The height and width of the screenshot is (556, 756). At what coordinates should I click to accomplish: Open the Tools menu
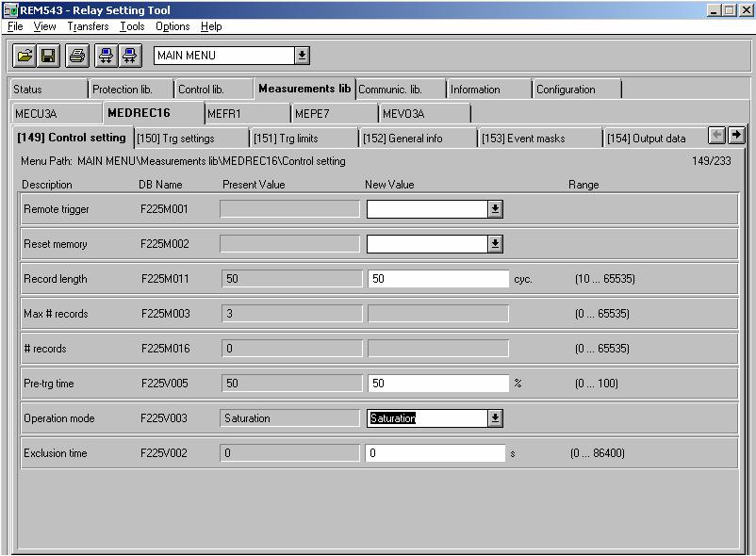132,26
